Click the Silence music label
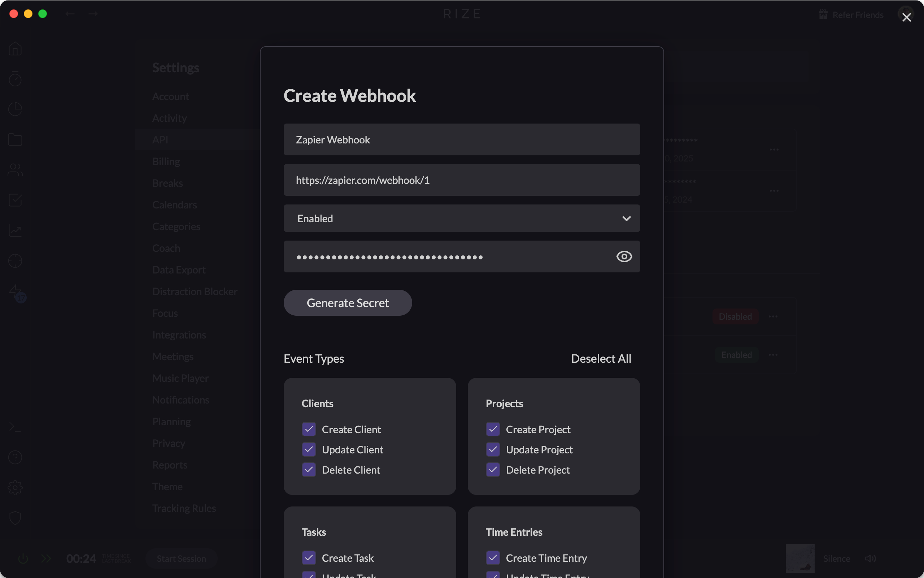Viewport: 924px width, 578px height. click(x=836, y=558)
